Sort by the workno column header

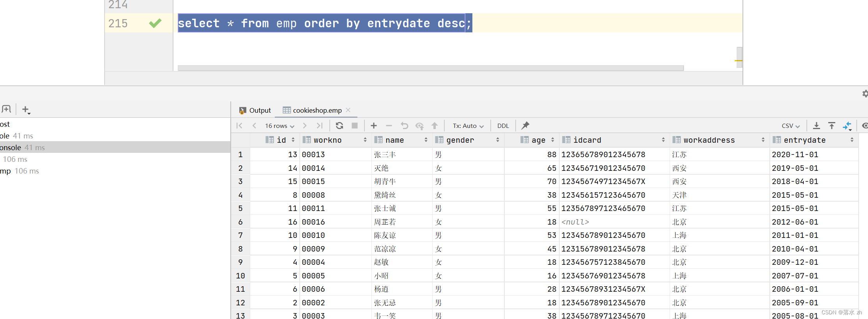point(336,140)
